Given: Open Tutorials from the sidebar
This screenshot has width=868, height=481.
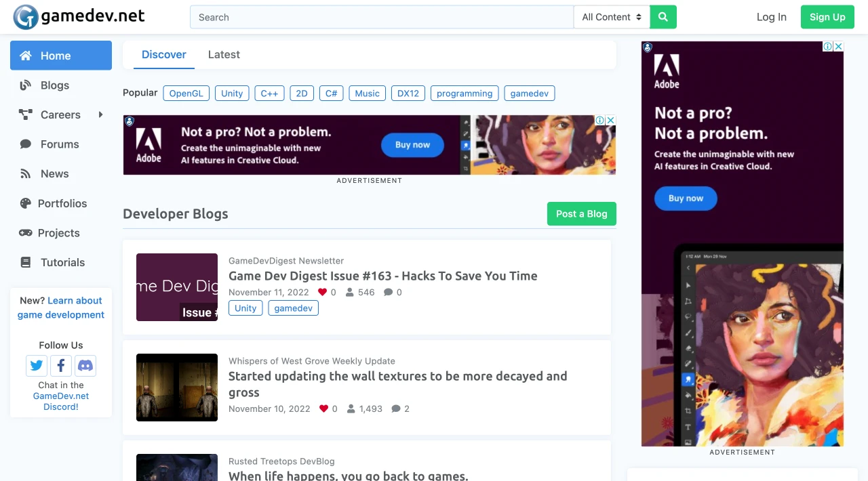Looking at the screenshot, I should (x=24, y=263).
